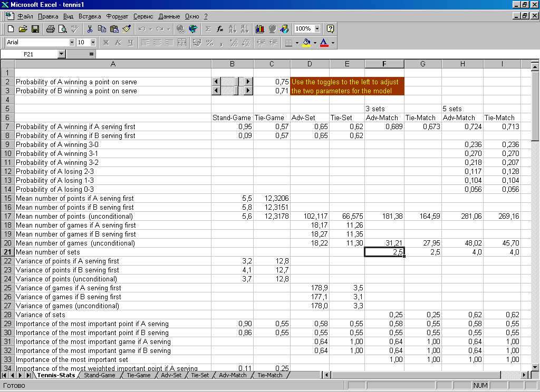Center cell text horizontally
The height and width of the screenshot is (392, 540).
[157, 43]
